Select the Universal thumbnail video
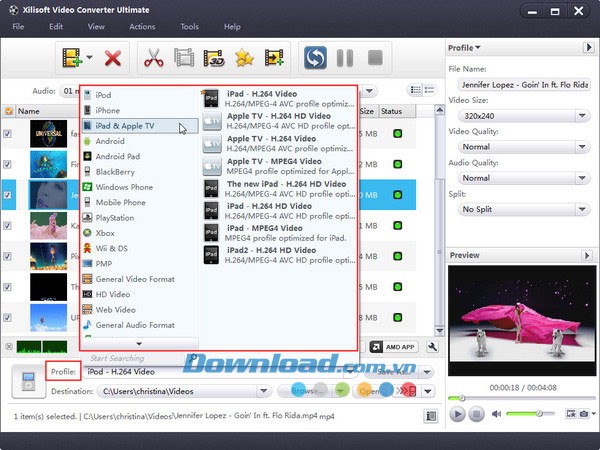Image resolution: width=600 pixels, height=450 pixels. 48,134
